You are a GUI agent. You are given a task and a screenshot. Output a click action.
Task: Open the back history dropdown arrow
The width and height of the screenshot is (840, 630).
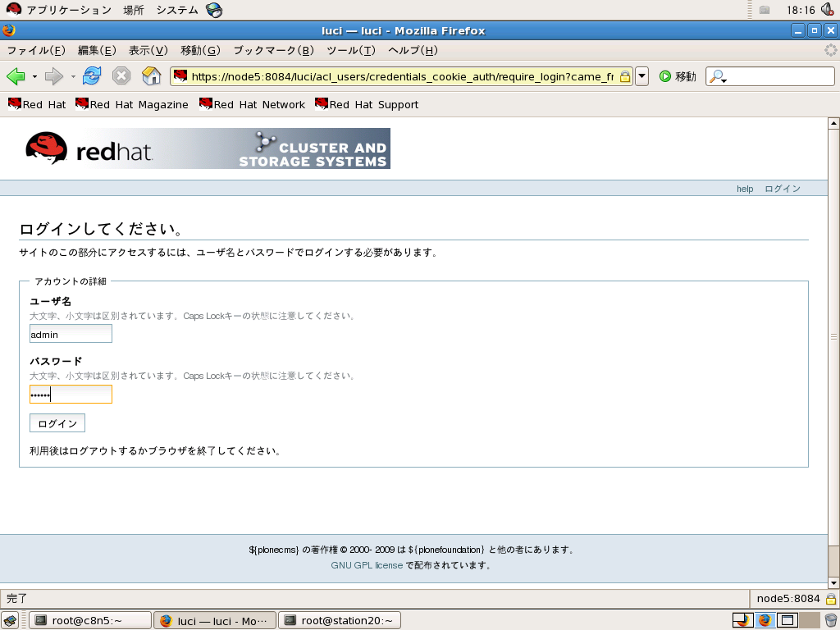tap(34, 76)
